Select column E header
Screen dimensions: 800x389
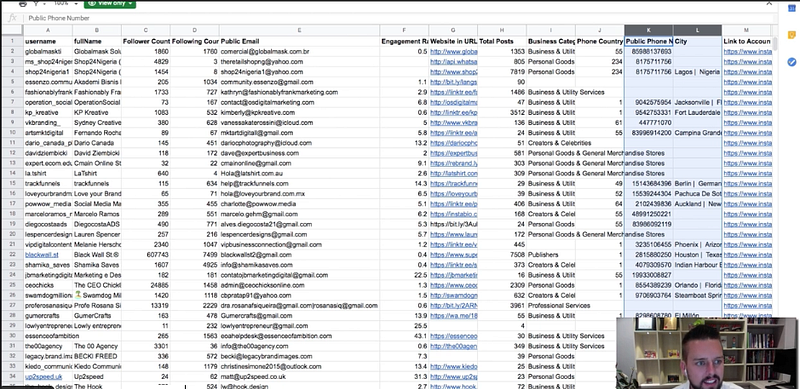coord(299,30)
